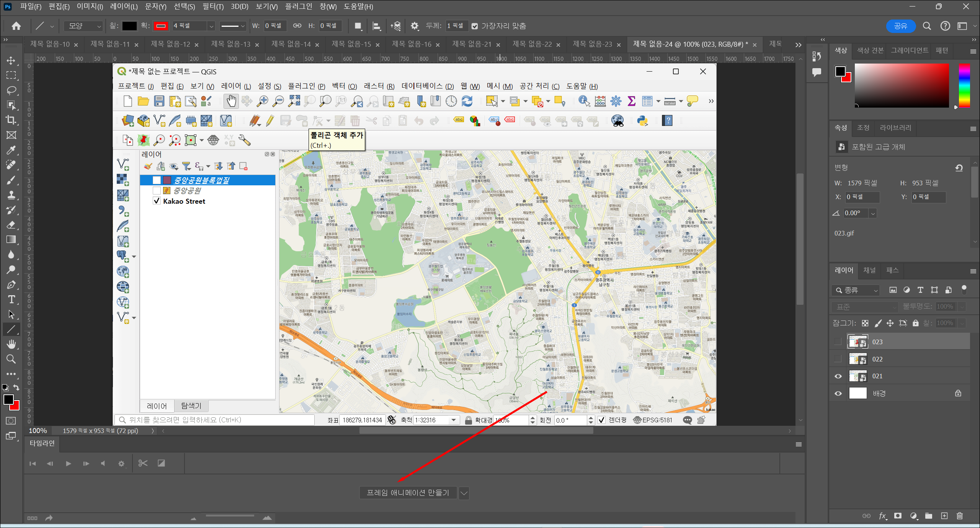Select the Eyedropper tool
This screenshot has width=980, height=528.
click(x=11, y=150)
